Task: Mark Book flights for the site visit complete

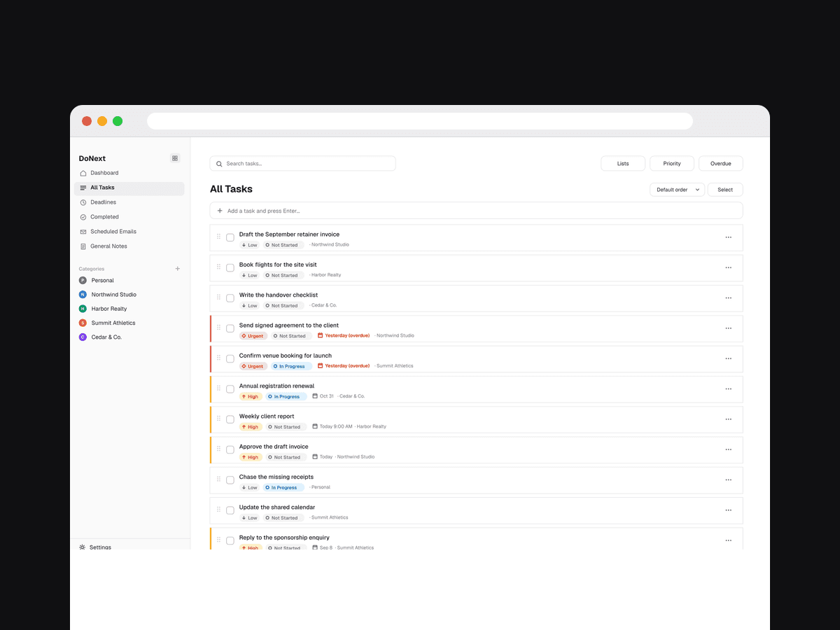Action: click(x=230, y=268)
